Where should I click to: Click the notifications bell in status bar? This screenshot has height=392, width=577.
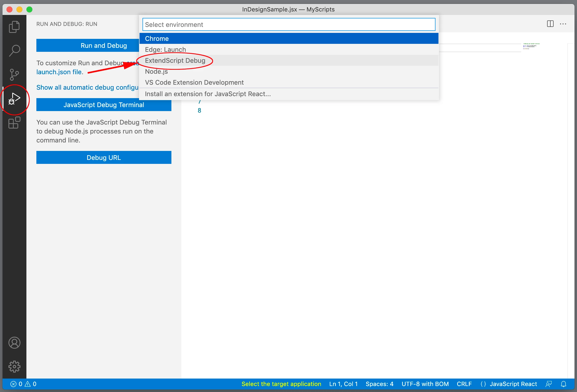pos(564,384)
